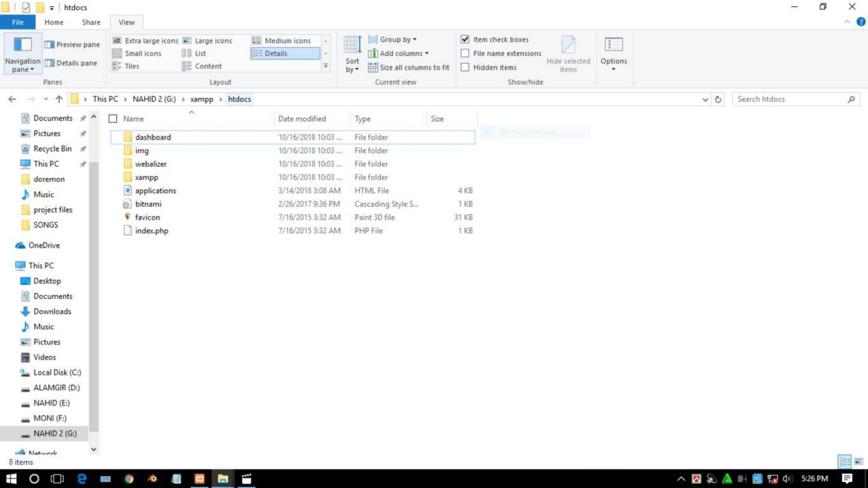Open the File menu tab
The width and height of the screenshot is (868, 488).
click(x=18, y=22)
